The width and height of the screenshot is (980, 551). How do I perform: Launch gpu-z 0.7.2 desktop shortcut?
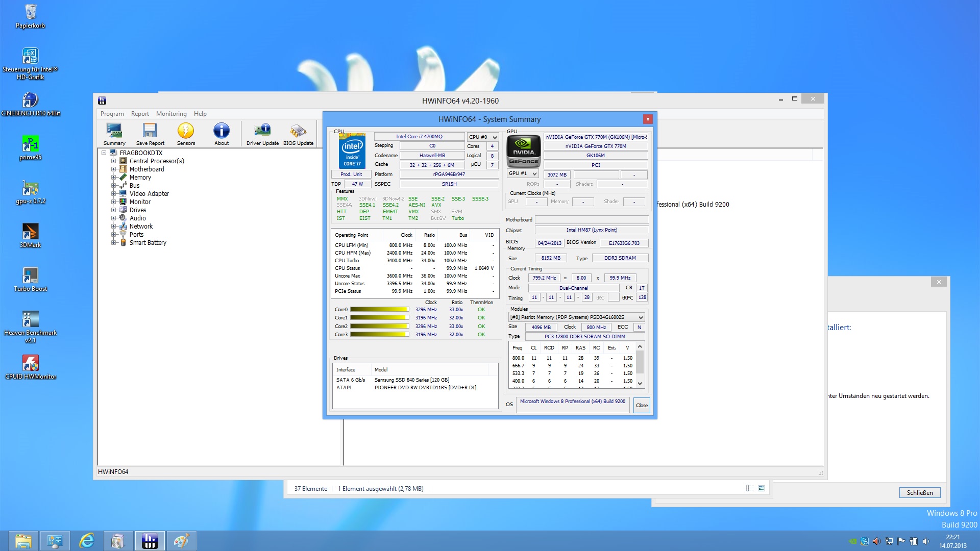coord(30,192)
